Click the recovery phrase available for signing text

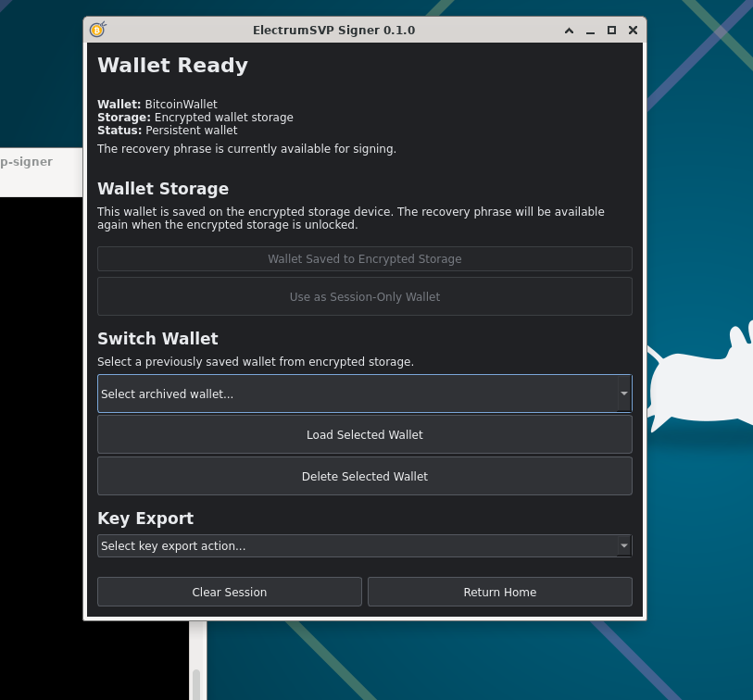coord(246,149)
